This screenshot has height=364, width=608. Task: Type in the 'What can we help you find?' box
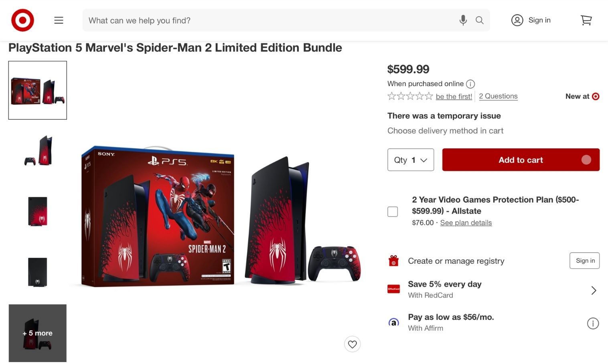pyautogui.click(x=269, y=20)
